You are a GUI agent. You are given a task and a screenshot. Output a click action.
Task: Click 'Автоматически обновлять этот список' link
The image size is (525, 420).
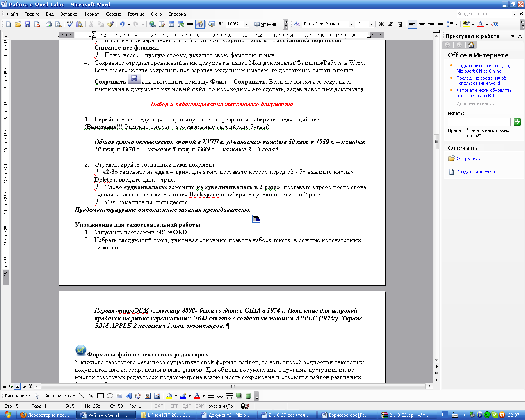coord(484,93)
